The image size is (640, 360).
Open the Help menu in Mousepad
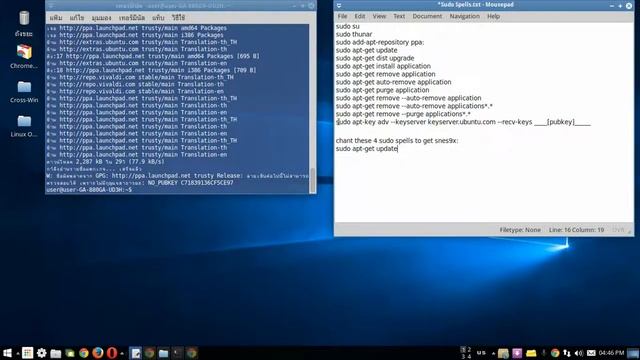(493, 16)
